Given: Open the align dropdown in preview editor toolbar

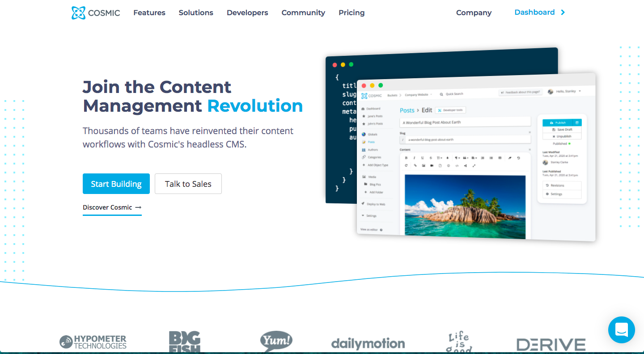Looking at the screenshot, I should point(474,158).
